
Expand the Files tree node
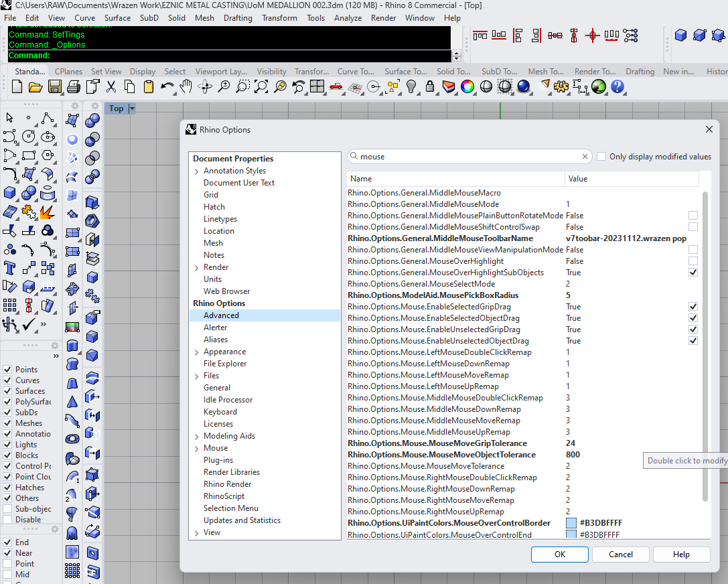(197, 376)
